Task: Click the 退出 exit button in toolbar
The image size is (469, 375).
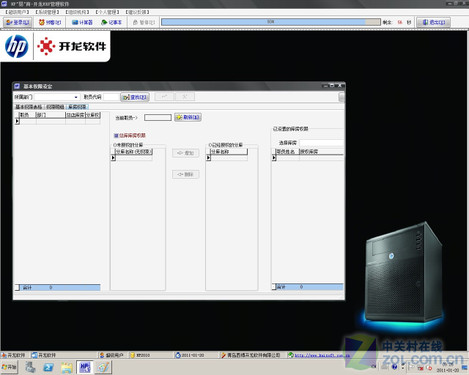Action: coord(433,22)
